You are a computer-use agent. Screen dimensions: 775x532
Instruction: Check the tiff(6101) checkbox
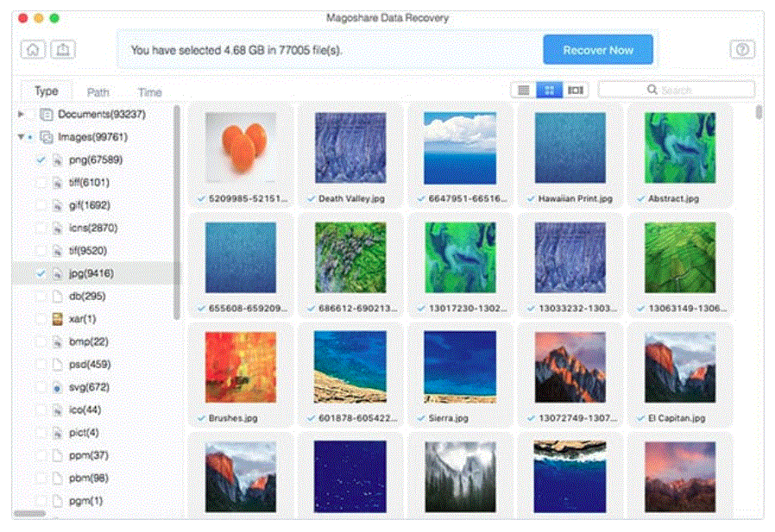(x=41, y=183)
